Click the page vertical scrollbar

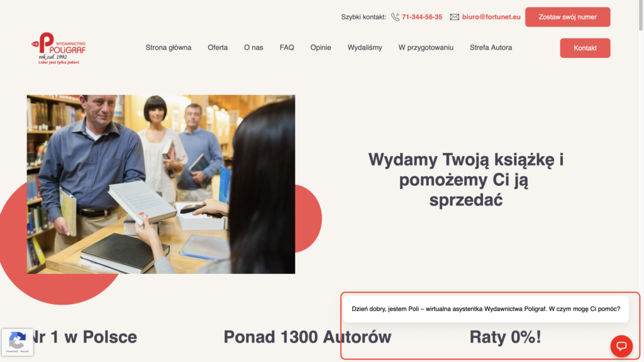pos(641,181)
